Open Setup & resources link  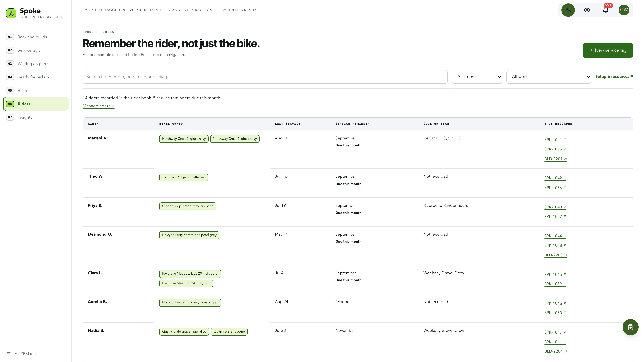614,77
